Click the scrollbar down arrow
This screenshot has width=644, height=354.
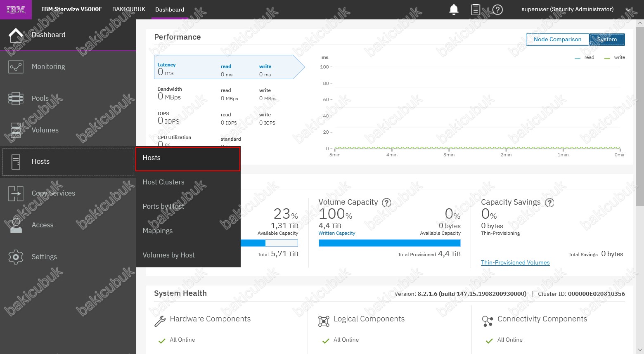[640, 350]
